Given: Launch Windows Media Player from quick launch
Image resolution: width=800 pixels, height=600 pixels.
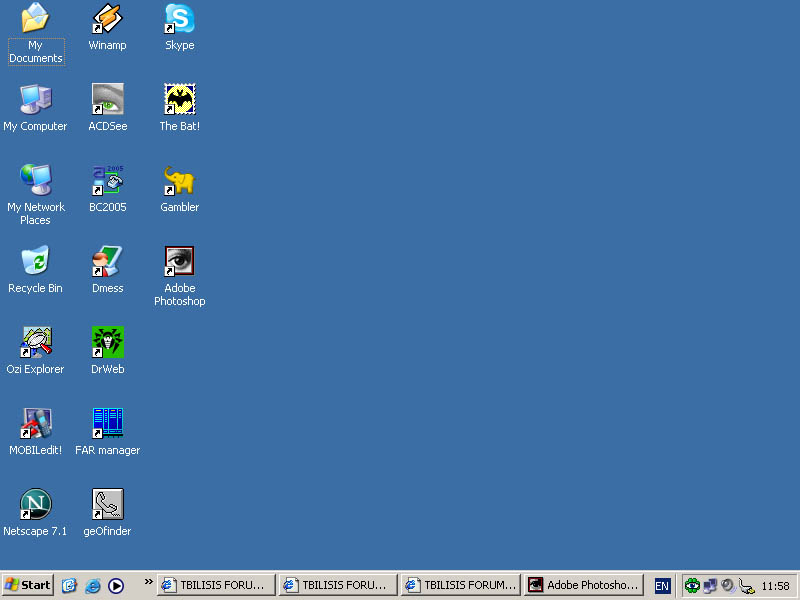Looking at the screenshot, I should click(x=116, y=585).
